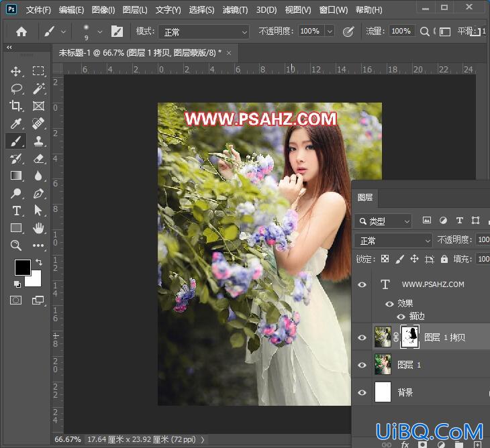The image size is (490, 448).
Task: Select the Brush tool in toolbox
Action: tap(15, 141)
